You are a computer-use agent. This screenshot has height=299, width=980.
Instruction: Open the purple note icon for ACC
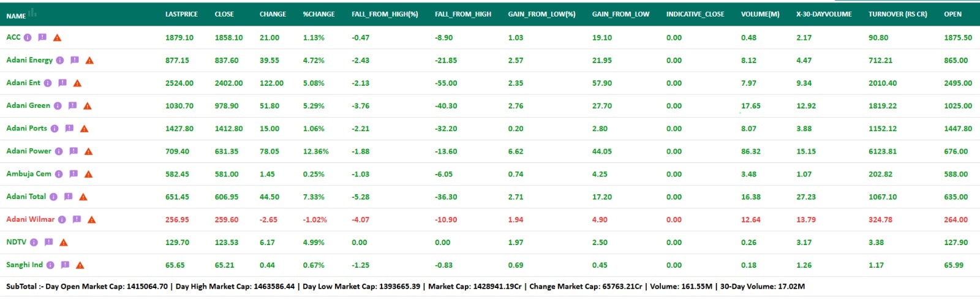[x=42, y=37]
